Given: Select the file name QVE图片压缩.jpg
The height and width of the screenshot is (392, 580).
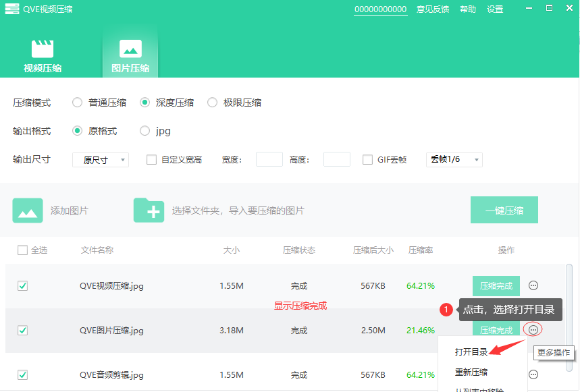Looking at the screenshot, I should click(x=111, y=331).
